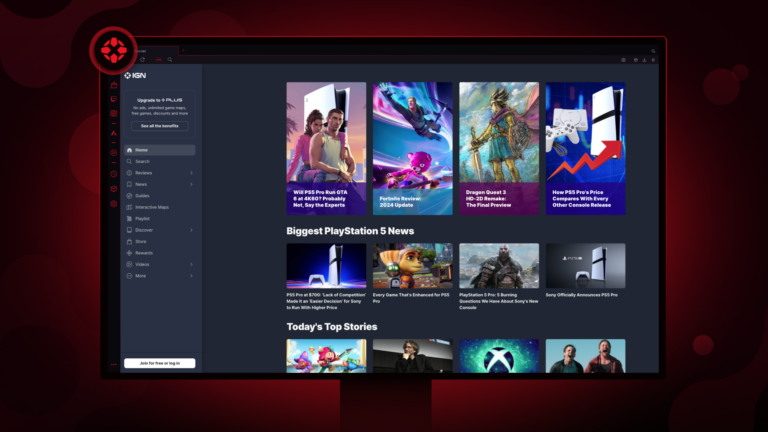
Task: Open the Fortnite Review feature card
Action: [412, 148]
